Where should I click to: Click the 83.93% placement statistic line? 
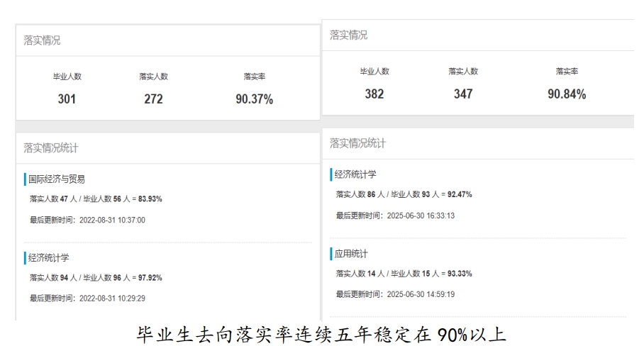pos(96,199)
